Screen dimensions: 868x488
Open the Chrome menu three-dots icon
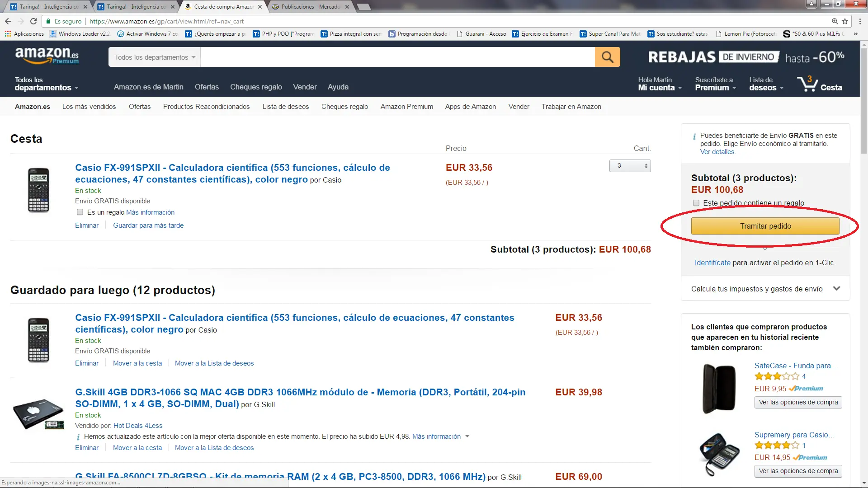click(x=860, y=21)
